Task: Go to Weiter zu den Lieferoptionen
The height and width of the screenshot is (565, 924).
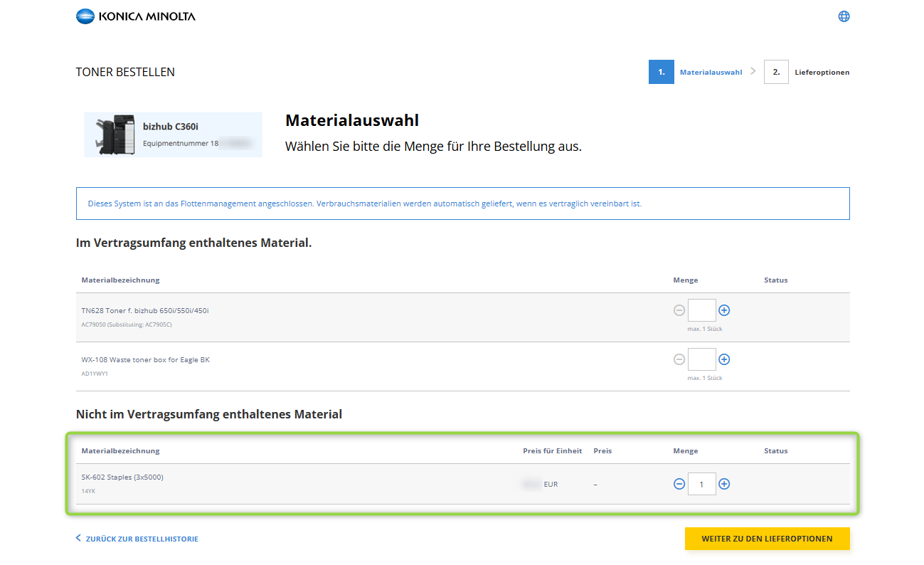Action: [x=767, y=539]
